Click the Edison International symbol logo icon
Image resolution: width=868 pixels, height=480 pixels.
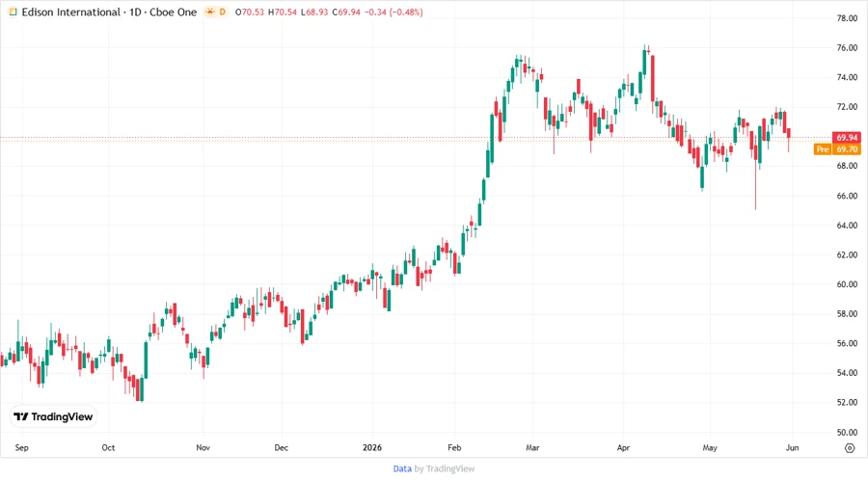pos(13,12)
